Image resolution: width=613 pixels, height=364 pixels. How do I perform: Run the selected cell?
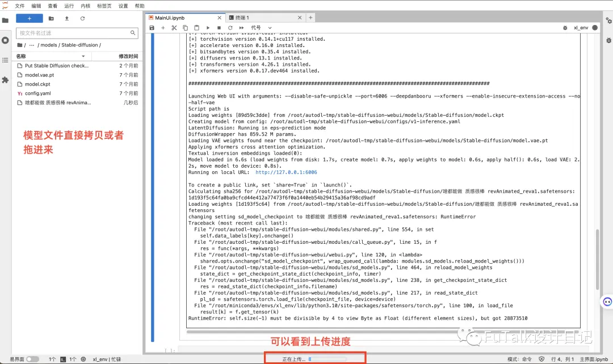point(208,28)
